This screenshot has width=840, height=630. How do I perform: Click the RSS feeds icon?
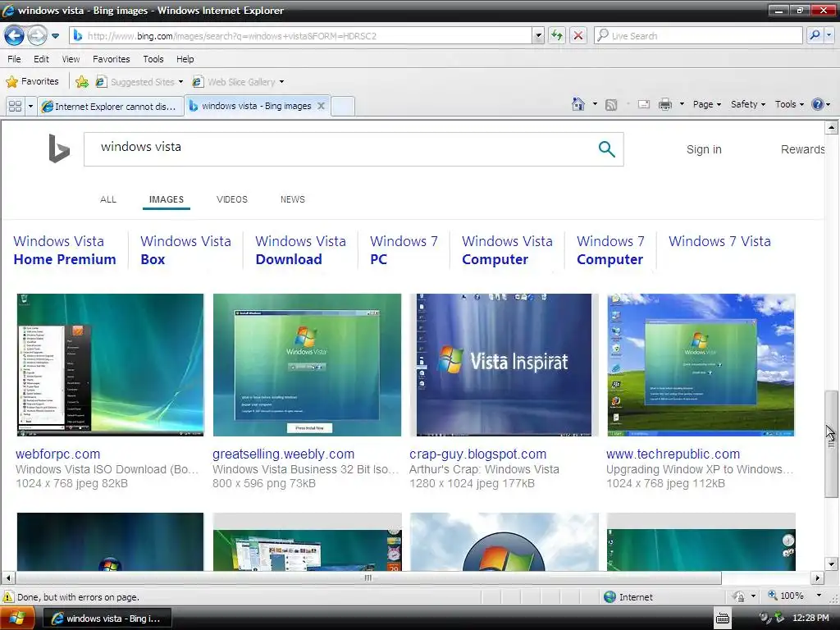pyautogui.click(x=611, y=104)
